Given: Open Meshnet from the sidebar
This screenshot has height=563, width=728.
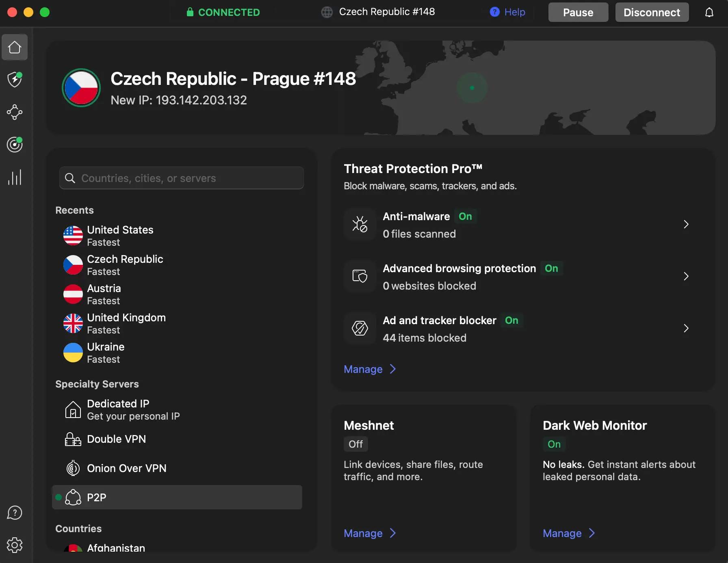Looking at the screenshot, I should click(x=15, y=113).
